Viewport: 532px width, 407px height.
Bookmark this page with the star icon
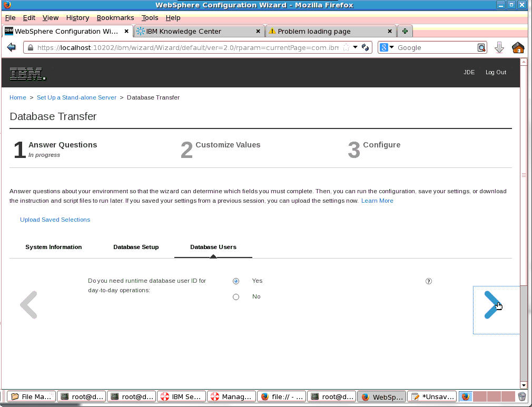click(346, 47)
